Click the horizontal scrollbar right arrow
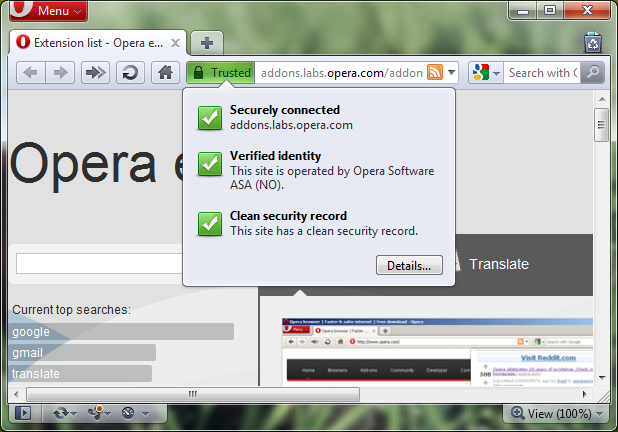Viewport: 618px width, 432px height. [x=584, y=394]
